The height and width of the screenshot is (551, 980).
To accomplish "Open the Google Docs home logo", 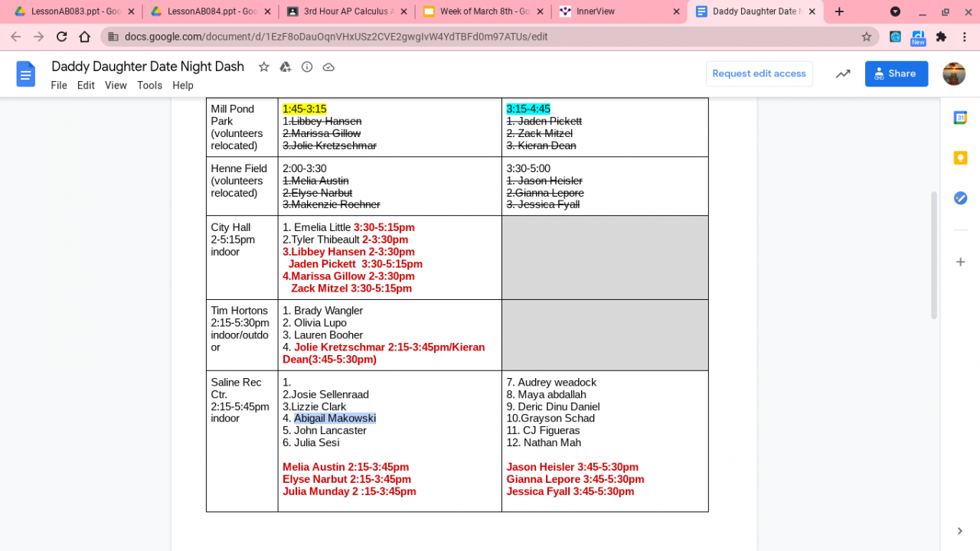I will [26, 74].
